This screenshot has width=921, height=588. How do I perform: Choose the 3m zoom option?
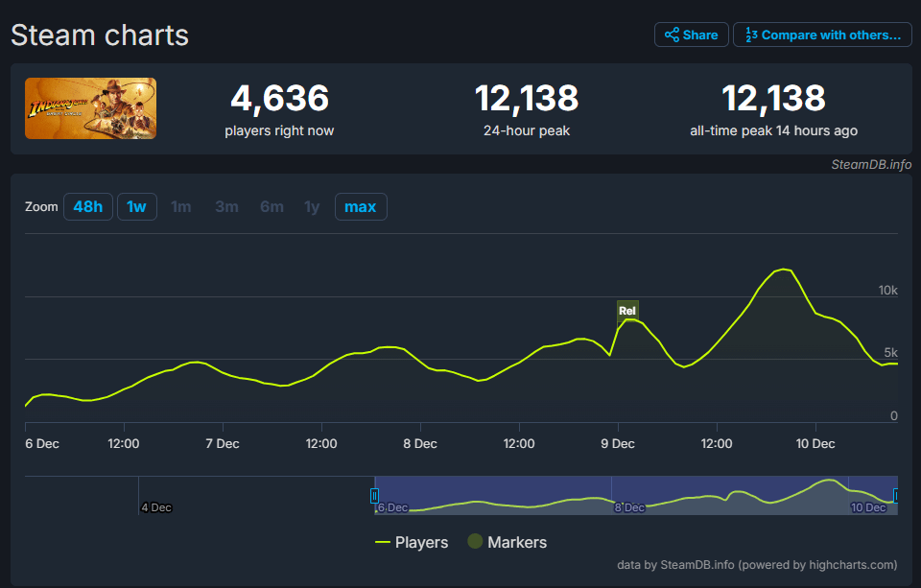point(226,206)
